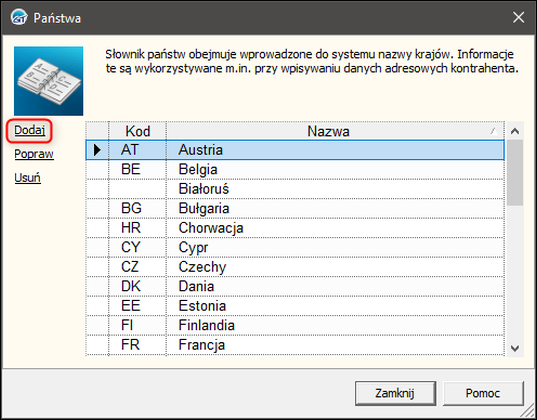The height and width of the screenshot is (420, 537).
Task: Open Pomoc help button
Action: [483, 393]
